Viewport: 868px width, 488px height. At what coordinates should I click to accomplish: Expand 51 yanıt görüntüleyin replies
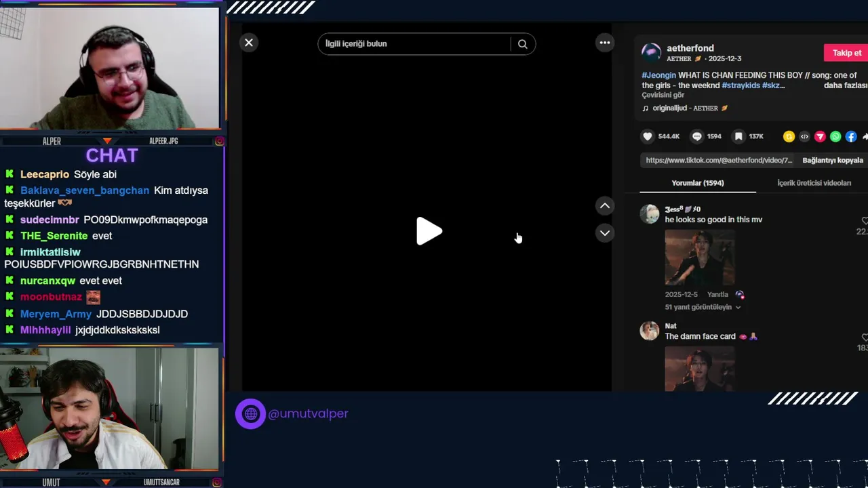(703, 307)
